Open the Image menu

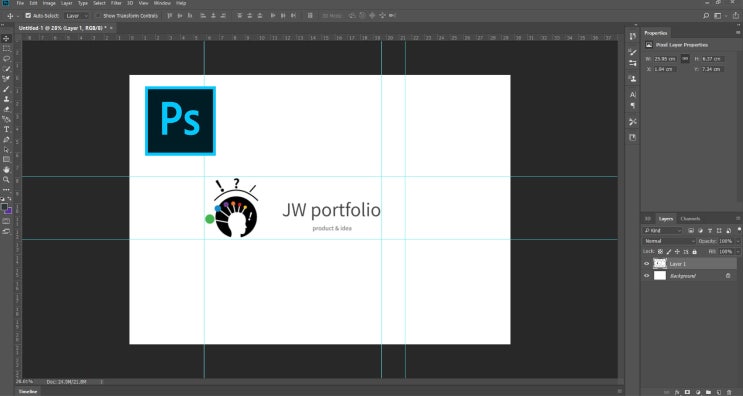(49, 3)
